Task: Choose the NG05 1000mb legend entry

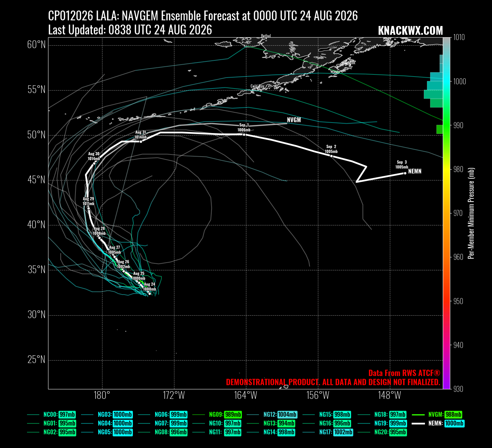Action: click(x=107, y=432)
